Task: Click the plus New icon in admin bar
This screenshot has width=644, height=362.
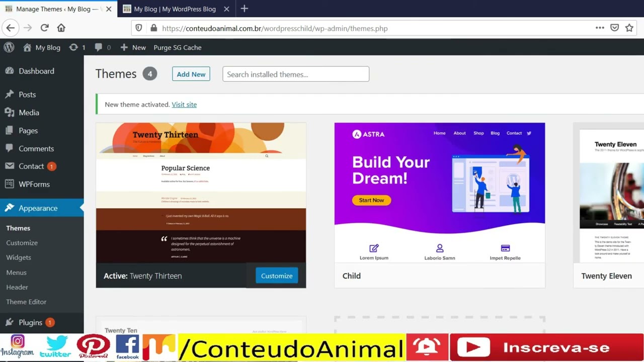Action: tap(124, 47)
